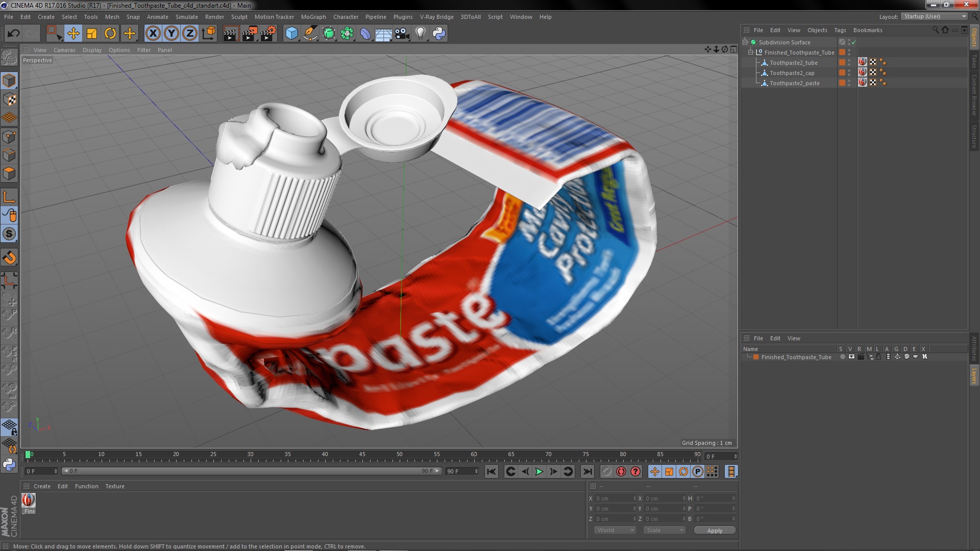The width and height of the screenshot is (980, 551).
Task: Toggle visibility dots for Toothpaste2_paste
Action: click(849, 83)
